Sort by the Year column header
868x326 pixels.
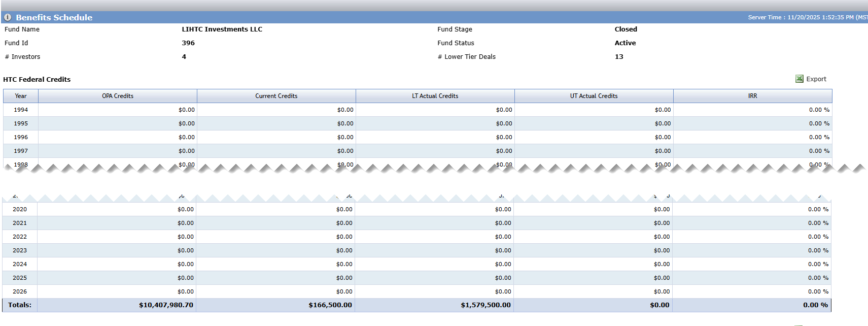(21, 96)
